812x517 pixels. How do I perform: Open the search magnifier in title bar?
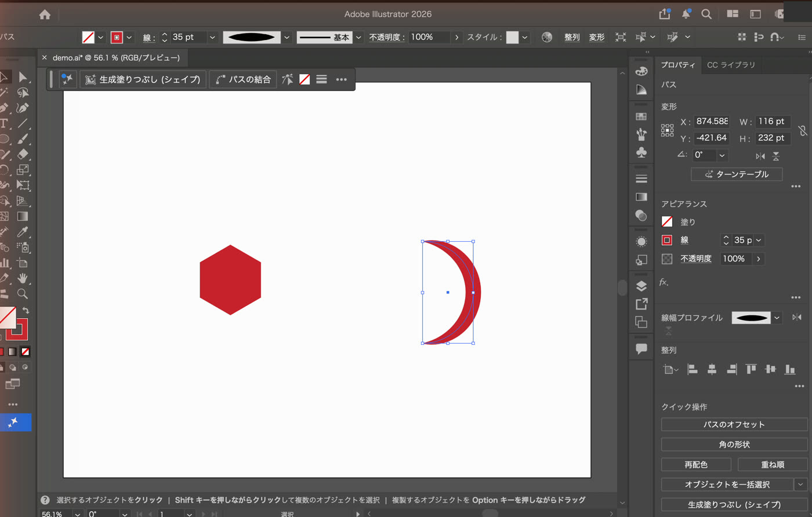click(706, 14)
